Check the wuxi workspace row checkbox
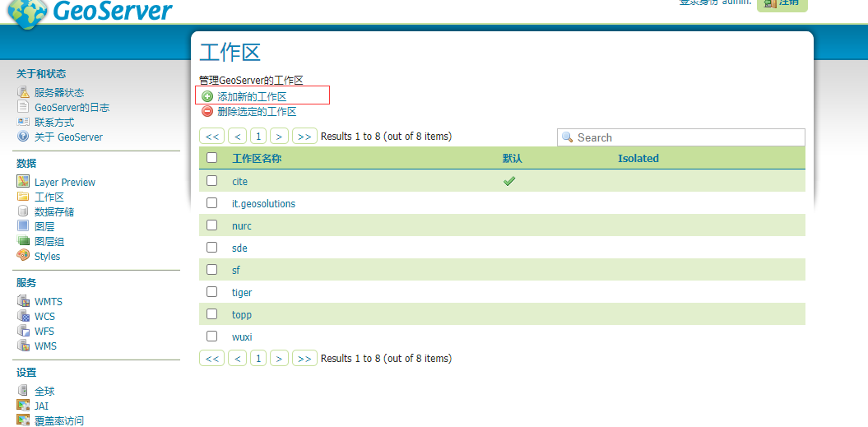 211,336
